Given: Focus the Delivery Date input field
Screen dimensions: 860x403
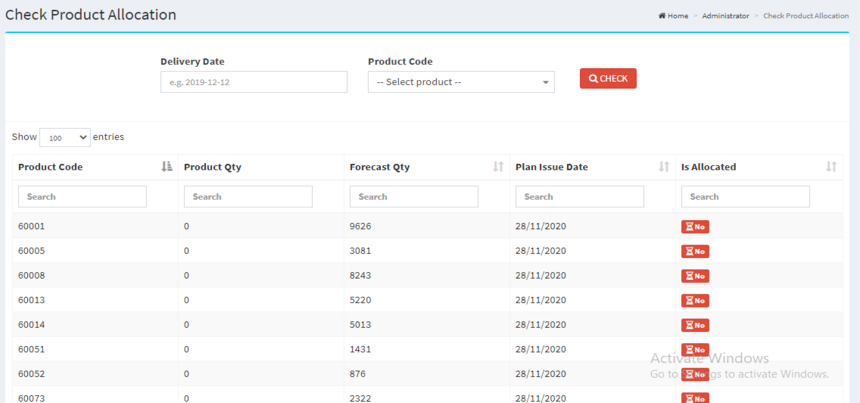Looking at the screenshot, I should [254, 82].
